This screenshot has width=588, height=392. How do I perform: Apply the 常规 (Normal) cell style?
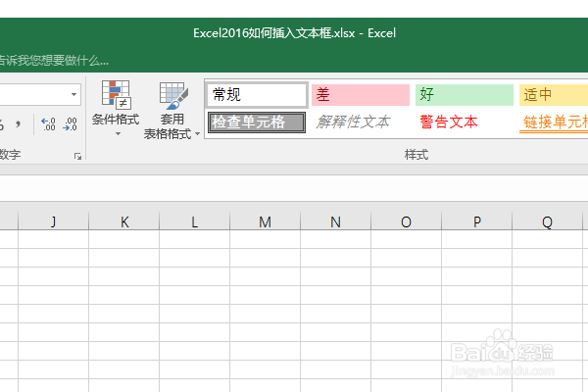[257, 94]
